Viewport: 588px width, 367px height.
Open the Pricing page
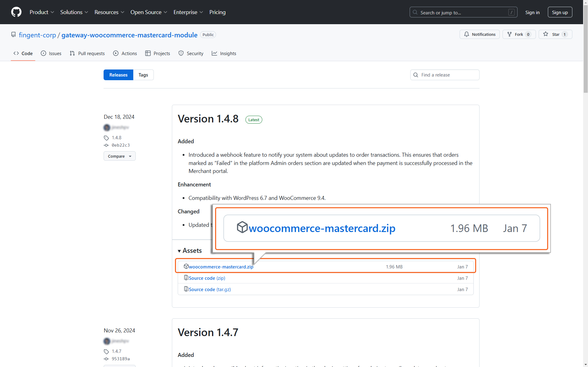(x=217, y=12)
